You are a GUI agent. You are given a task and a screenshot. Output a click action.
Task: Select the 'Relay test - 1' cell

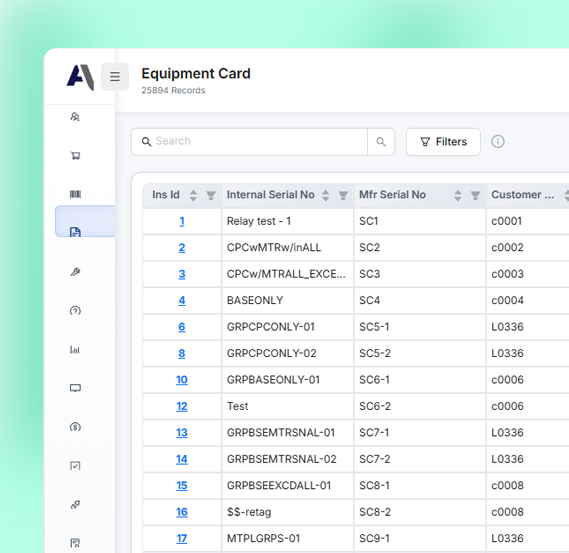click(287, 221)
